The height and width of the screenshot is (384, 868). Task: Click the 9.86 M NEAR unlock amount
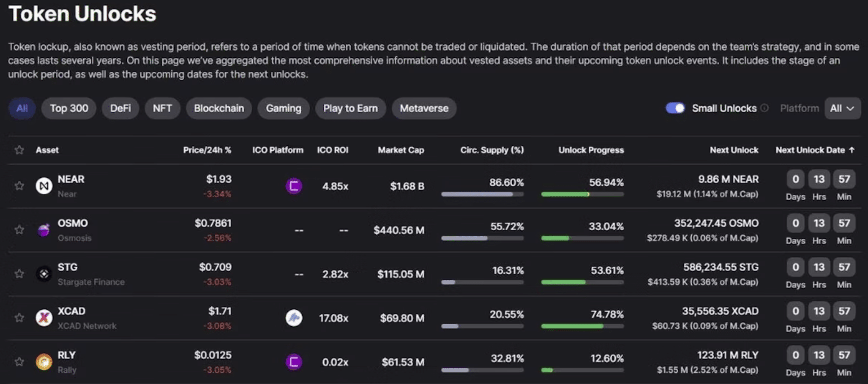click(x=728, y=179)
